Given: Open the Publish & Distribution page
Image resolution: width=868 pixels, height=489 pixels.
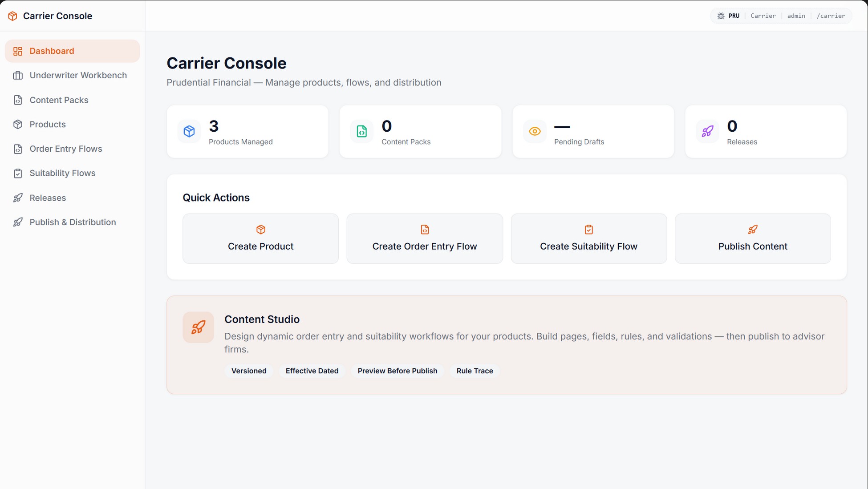Looking at the screenshot, I should tap(73, 222).
